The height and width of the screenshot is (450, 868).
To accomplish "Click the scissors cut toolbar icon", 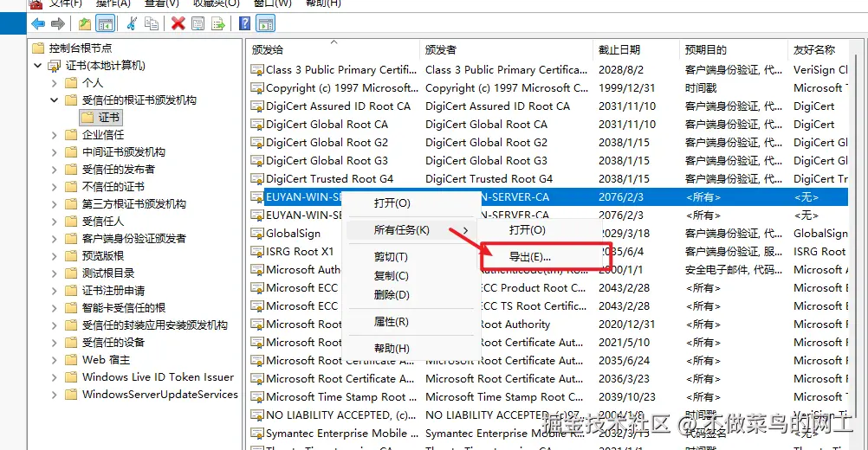I will point(132,23).
